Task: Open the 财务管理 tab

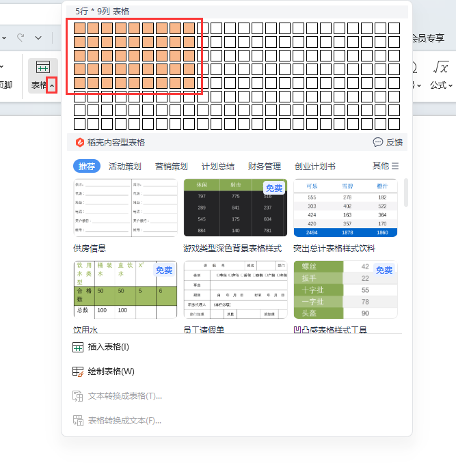Action: 265,167
